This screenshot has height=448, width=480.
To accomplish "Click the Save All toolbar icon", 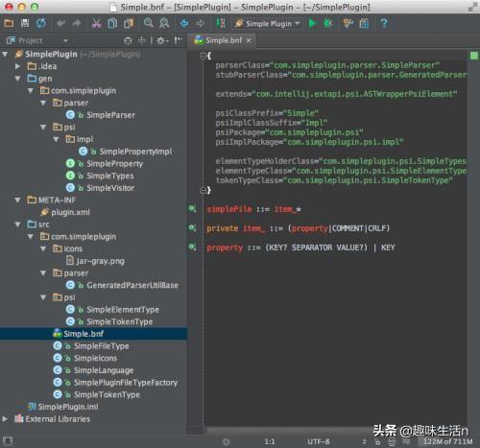I will coord(25,23).
